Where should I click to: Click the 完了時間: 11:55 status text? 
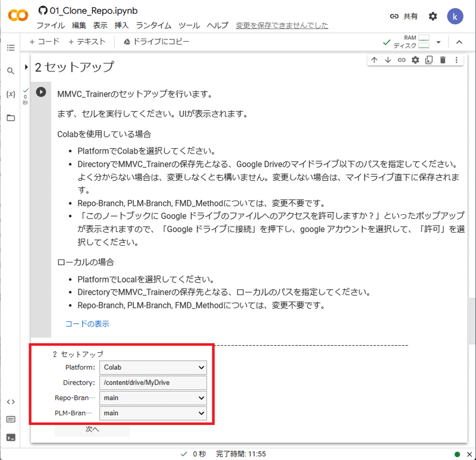[241, 454]
